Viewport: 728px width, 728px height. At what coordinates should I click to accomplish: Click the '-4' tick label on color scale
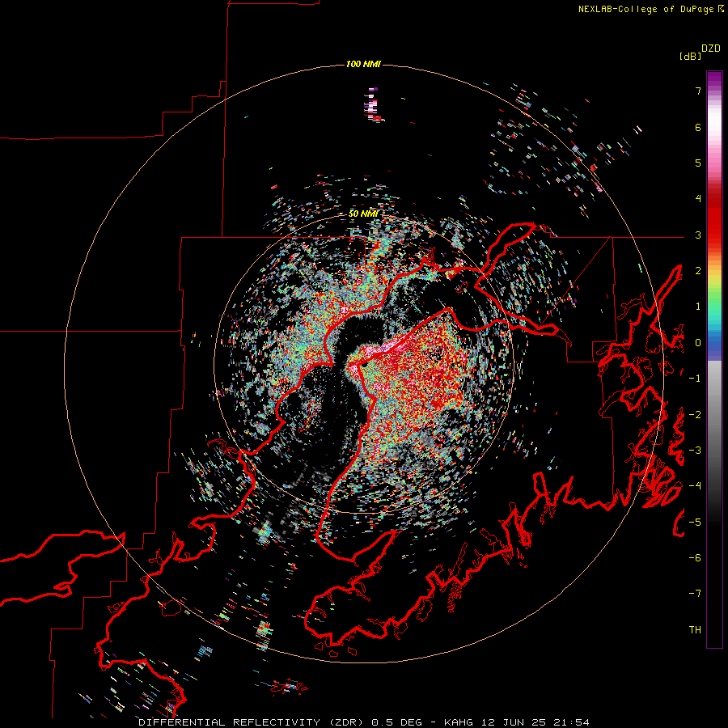pos(695,486)
